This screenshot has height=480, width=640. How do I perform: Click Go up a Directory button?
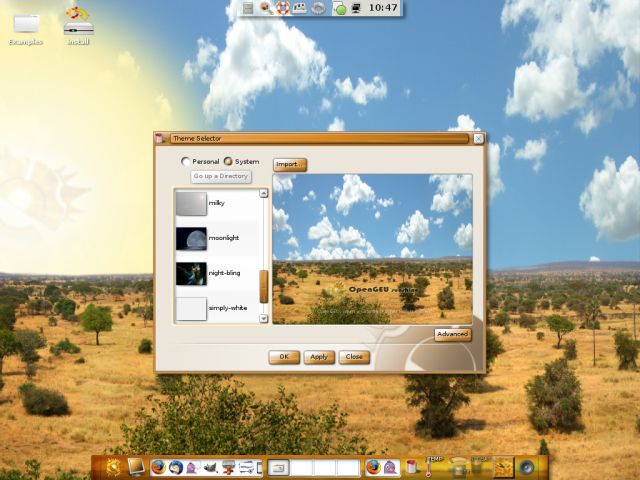[221, 176]
